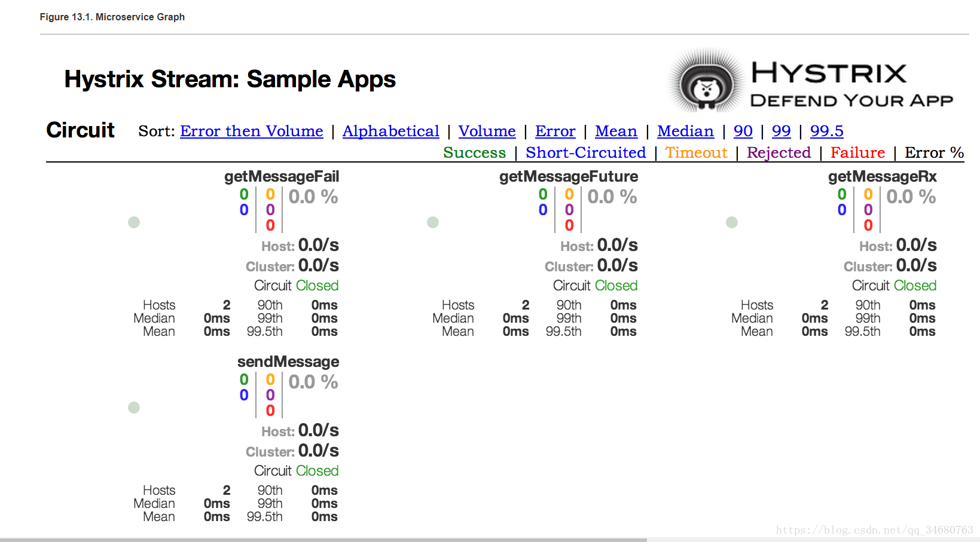
Task: Click getMessageFail Cluster rate value
Action: pos(319,265)
